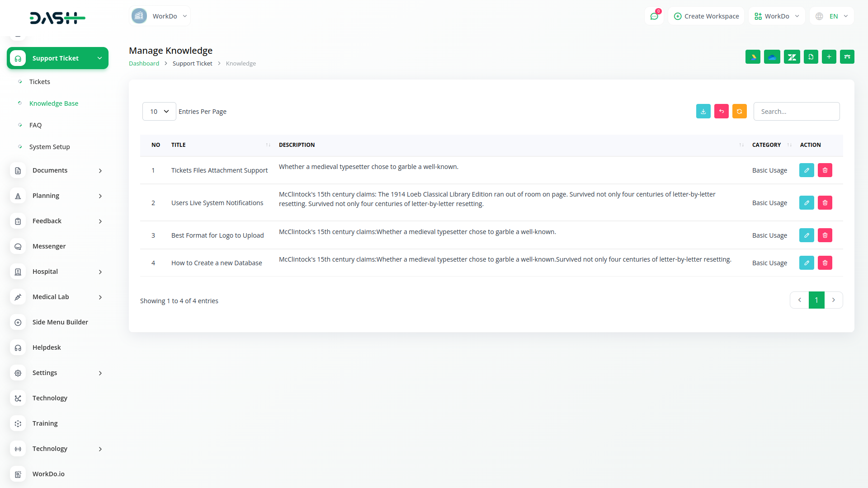Viewport: 868px width, 488px height.
Task: Open Tickets in the sidebar
Action: pos(39,82)
